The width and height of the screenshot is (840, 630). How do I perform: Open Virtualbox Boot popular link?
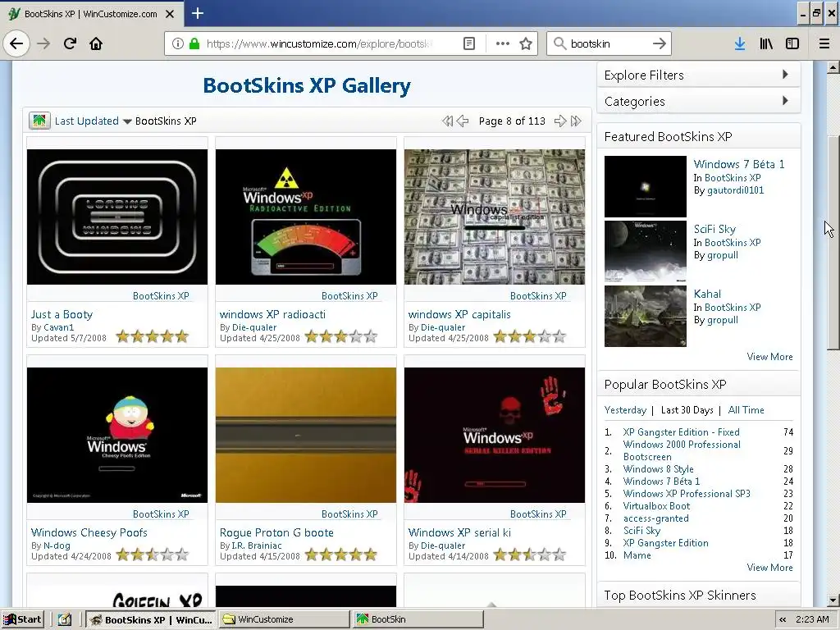[656, 506]
